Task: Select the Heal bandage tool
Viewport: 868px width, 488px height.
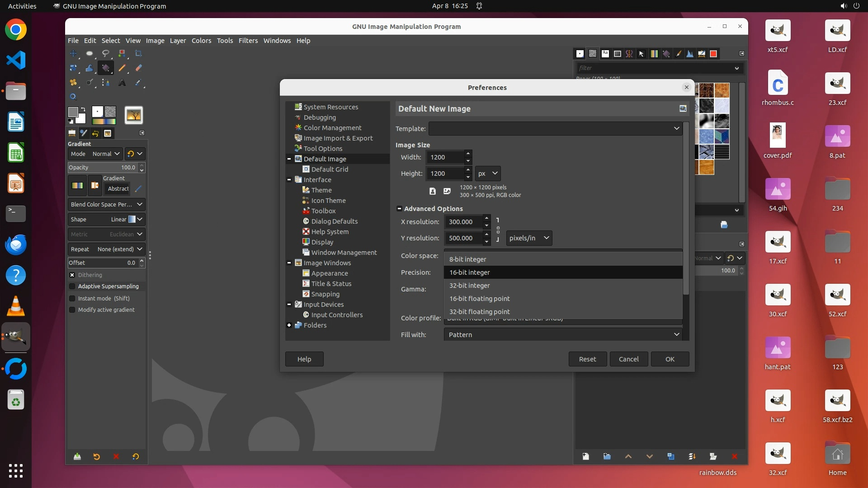Action: [x=73, y=83]
